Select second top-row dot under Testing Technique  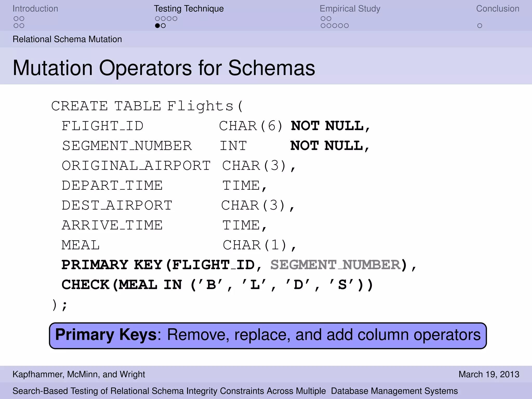[x=163, y=19]
